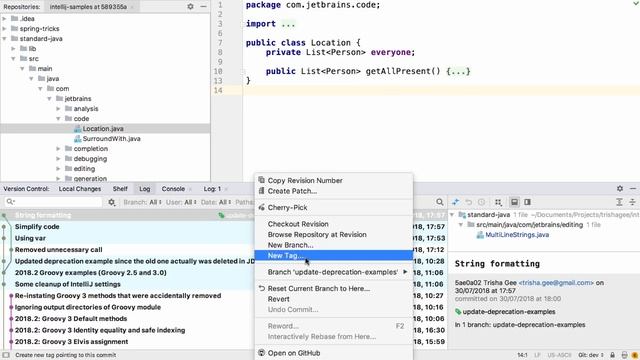Viewport: 640px width, 360px height.
Task: Open the Branch: All filter dropdown
Action: tap(142, 202)
